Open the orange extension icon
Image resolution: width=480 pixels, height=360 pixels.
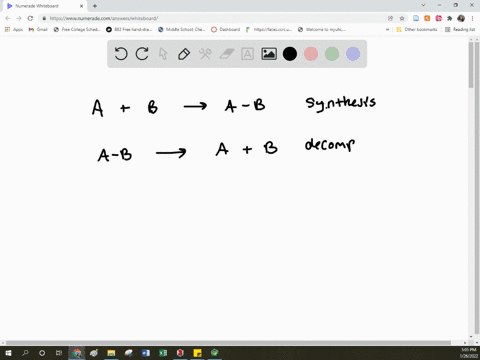click(x=427, y=18)
